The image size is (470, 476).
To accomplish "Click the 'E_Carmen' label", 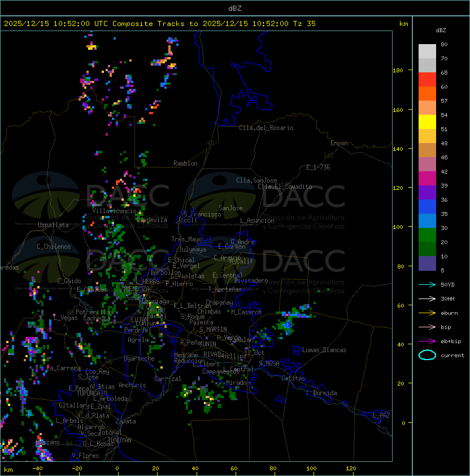I will pos(232,246).
